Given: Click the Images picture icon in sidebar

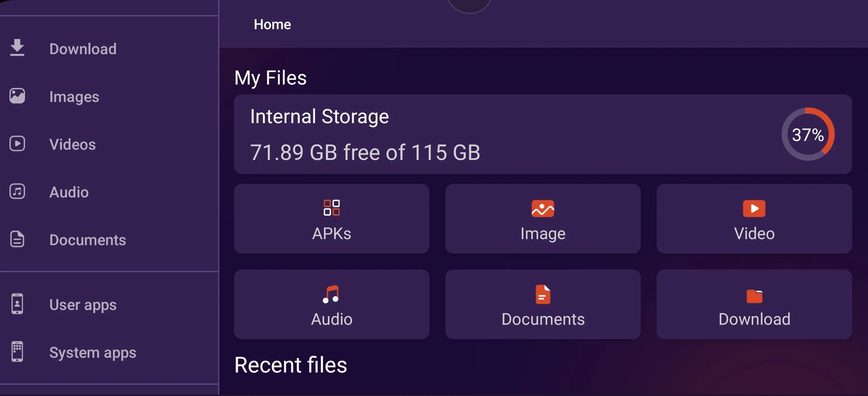Looking at the screenshot, I should pos(17,96).
